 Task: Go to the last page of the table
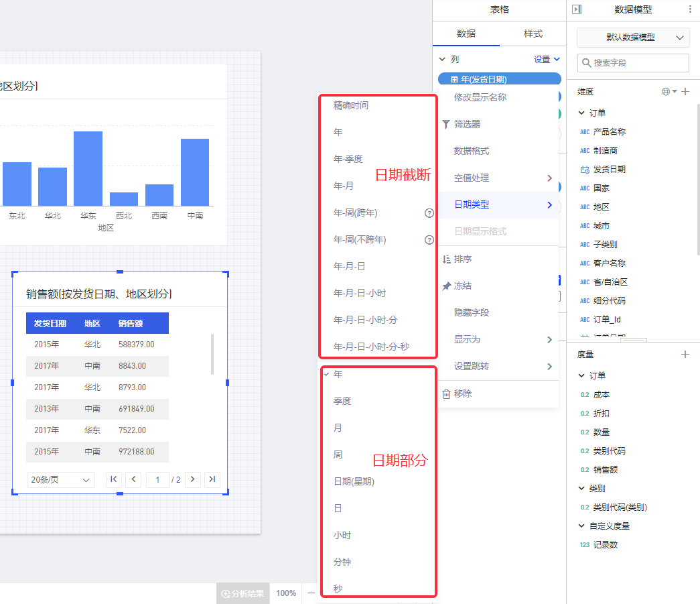pyautogui.click(x=212, y=479)
